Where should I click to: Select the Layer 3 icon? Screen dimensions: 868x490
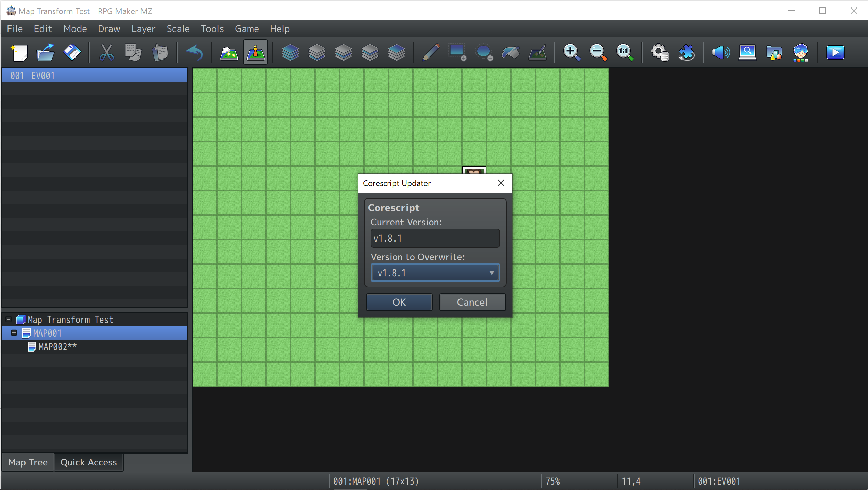point(370,53)
